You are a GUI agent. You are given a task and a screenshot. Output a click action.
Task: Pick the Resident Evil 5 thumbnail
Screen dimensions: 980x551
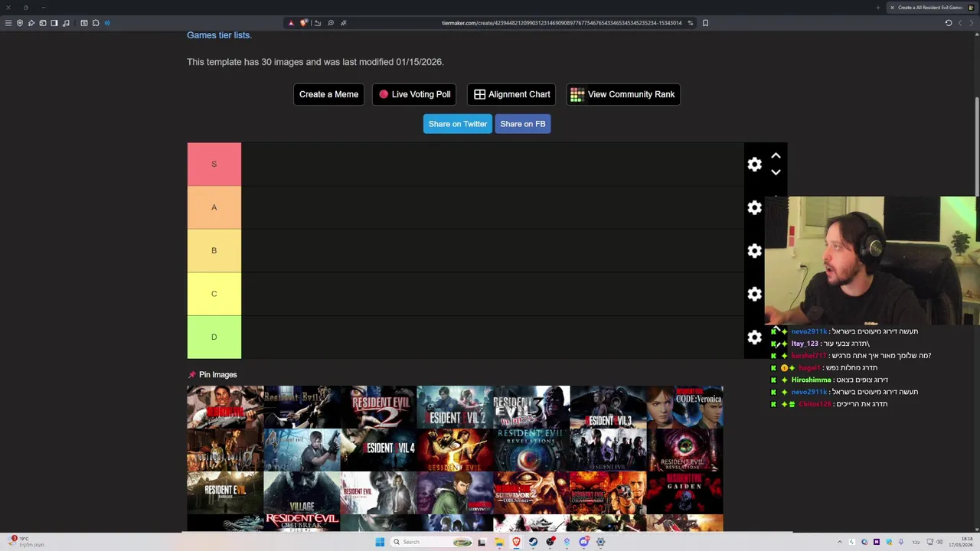455,450
